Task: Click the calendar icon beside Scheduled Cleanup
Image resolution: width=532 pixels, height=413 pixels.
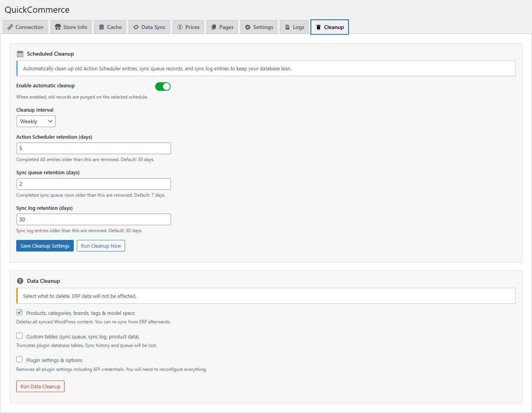Action: click(20, 54)
